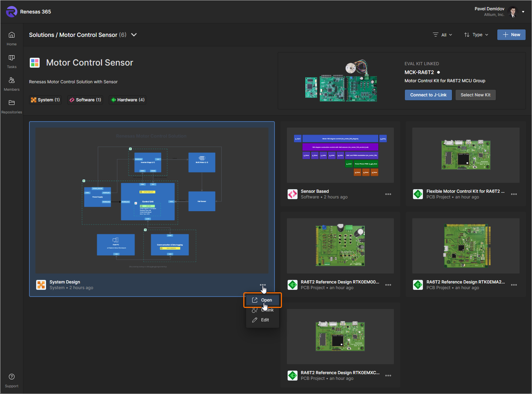The image size is (532, 394).
Task: Expand the Motor Control Sensor breadcrumb dropdown
Action: [x=134, y=35]
